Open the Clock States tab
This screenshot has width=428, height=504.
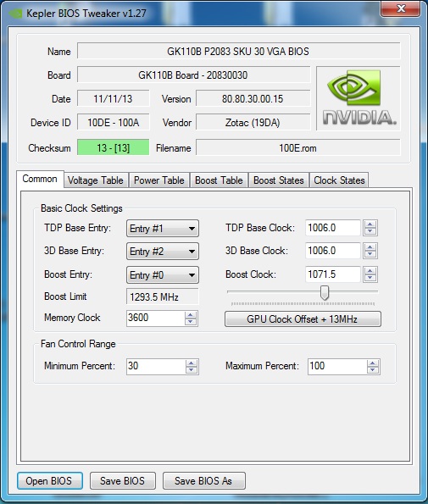pos(339,180)
